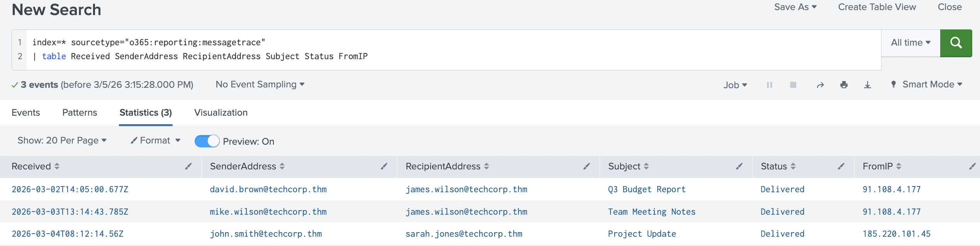Edit the SenderAddress column with pencil icon
The image size is (980, 246).
coord(384,166)
